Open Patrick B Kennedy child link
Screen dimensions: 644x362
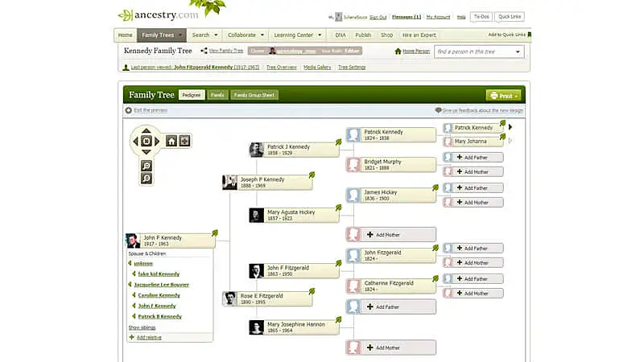click(159, 316)
